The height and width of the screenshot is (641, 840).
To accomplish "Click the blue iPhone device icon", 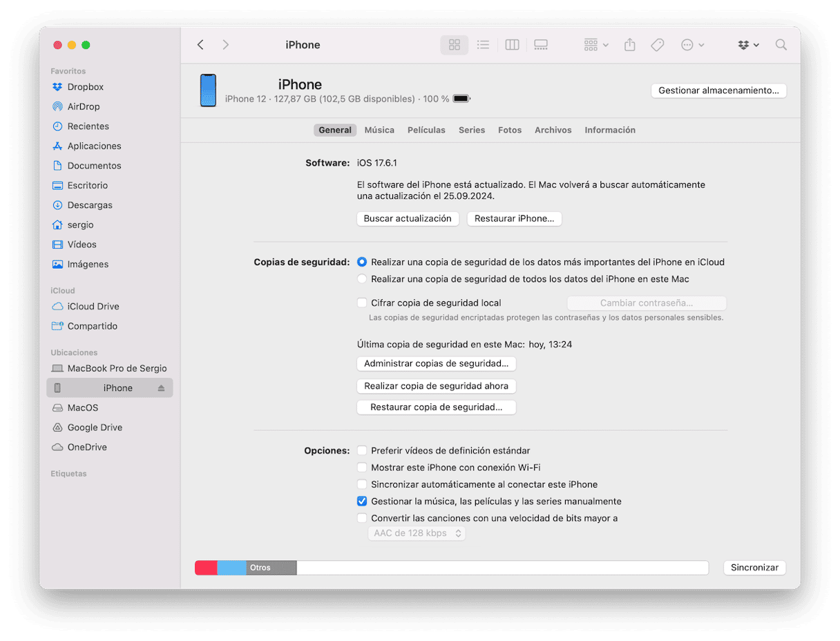I will pyautogui.click(x=208, y=90).
